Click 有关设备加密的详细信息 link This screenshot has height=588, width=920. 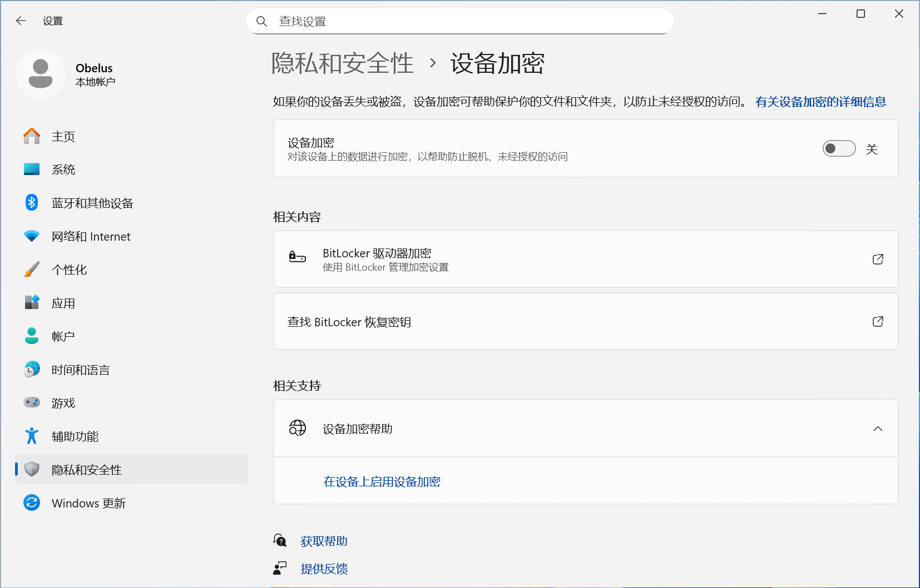pyautogui.click(x=820, y=102)
